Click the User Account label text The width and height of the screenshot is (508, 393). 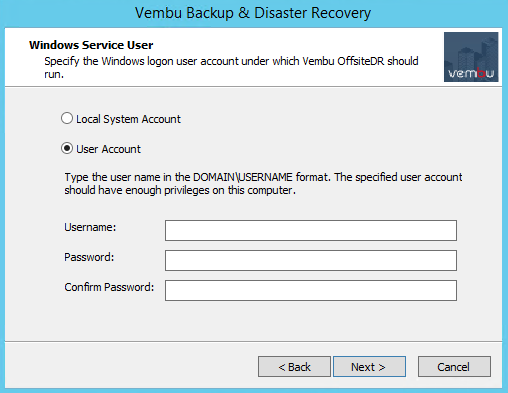(108, 149)
